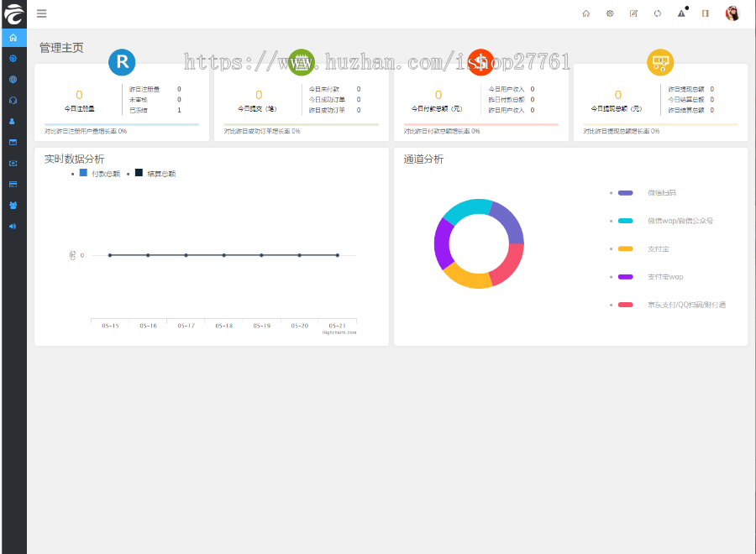The image size is (756, 554).
Task: Toggle the 结算总额 series in the chart legend
Action: click(155, 174)
